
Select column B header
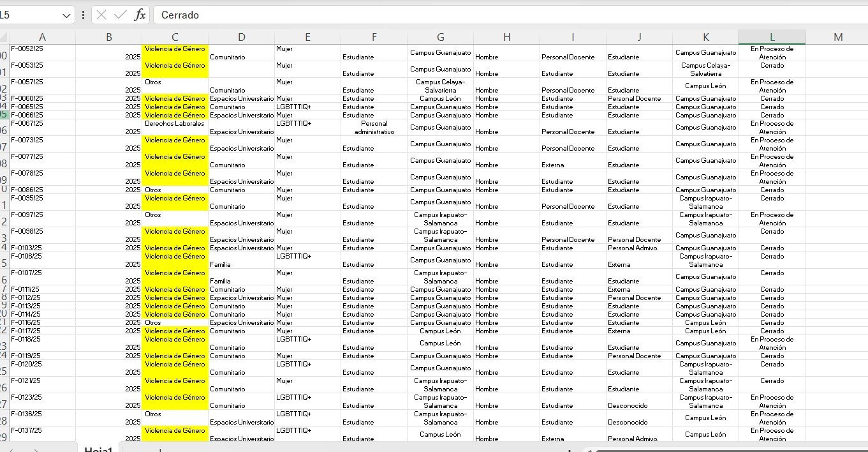coord(108,37)
